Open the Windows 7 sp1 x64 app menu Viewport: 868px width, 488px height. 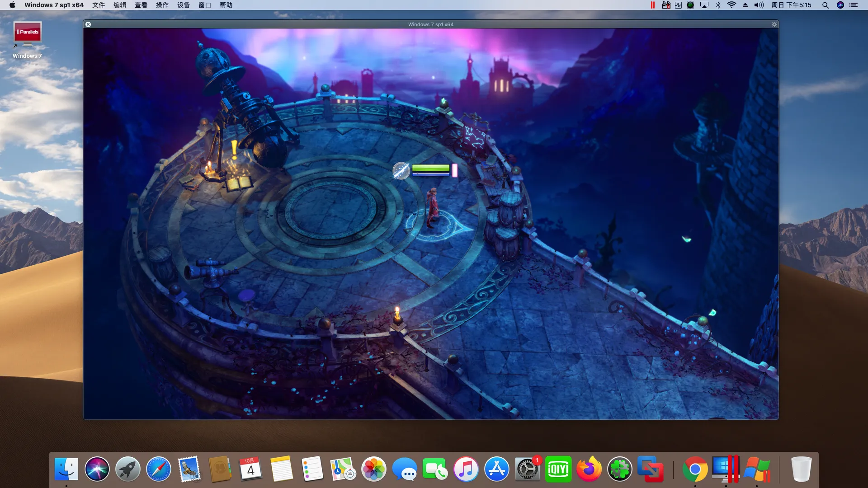pyautogui.click(x=54, y=5)
